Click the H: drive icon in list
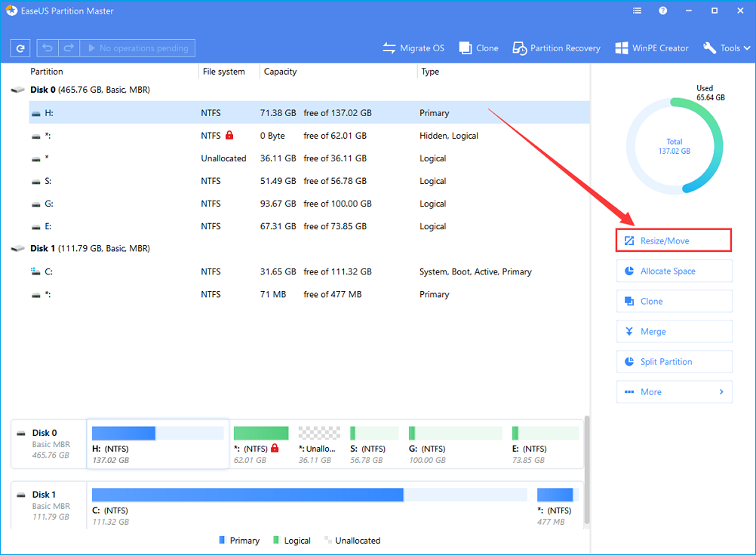The image size is (756, 555). pos(35,114)
